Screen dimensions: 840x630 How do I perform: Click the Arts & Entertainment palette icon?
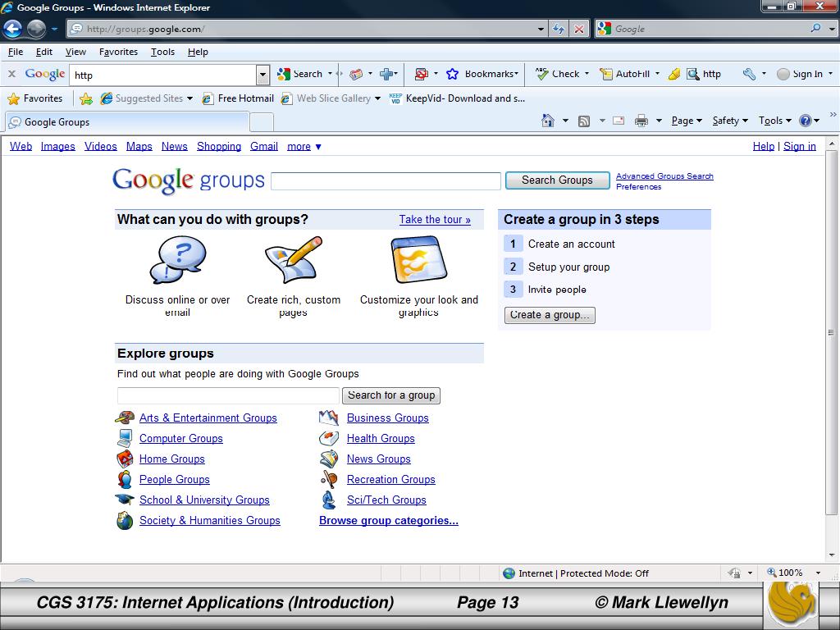tap(125, 418)
